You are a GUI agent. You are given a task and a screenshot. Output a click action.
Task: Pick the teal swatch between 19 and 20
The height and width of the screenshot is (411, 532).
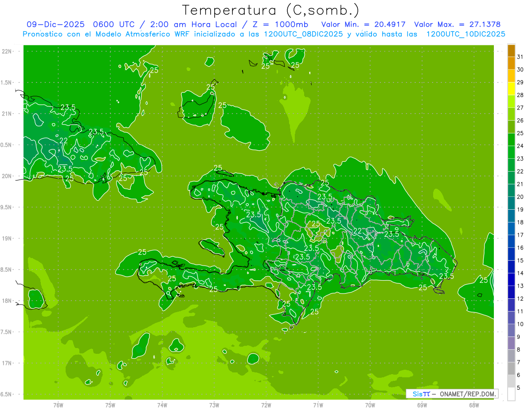pyautogui.click(x=511, y=203)
